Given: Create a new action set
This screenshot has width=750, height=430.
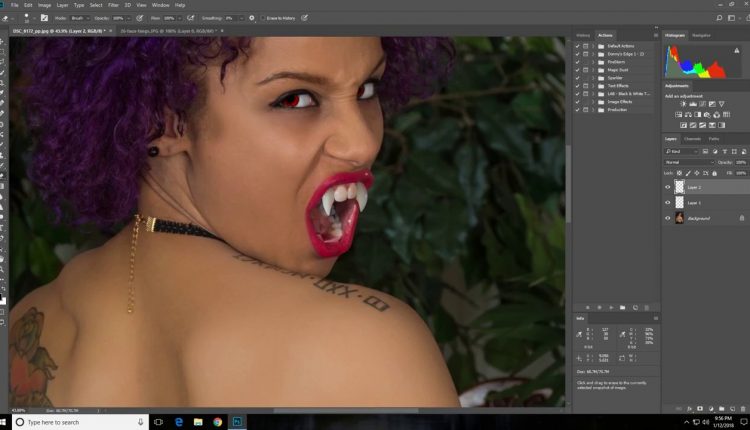Looking at the screenshot, I should point(623,308).
